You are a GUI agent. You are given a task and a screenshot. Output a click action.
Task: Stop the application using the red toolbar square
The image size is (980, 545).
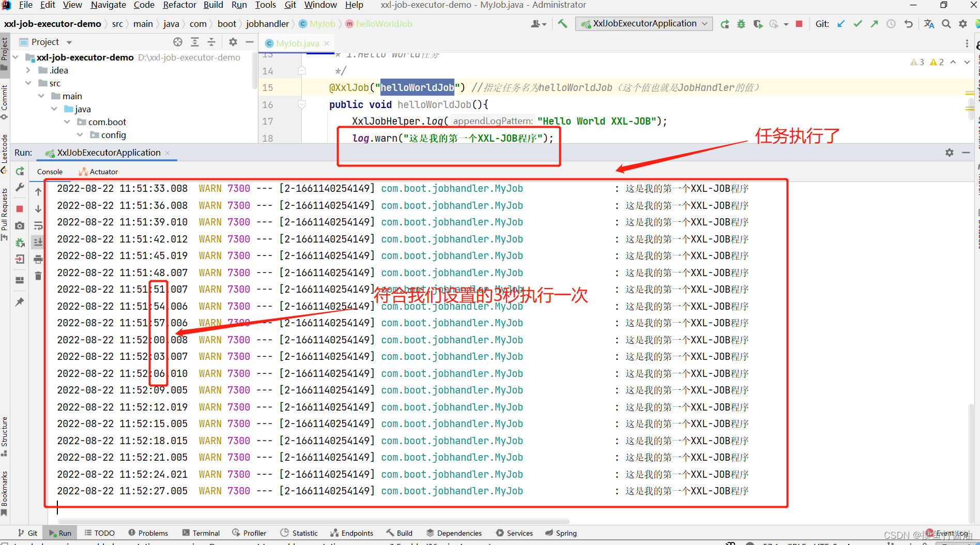(x=799, y=24)
